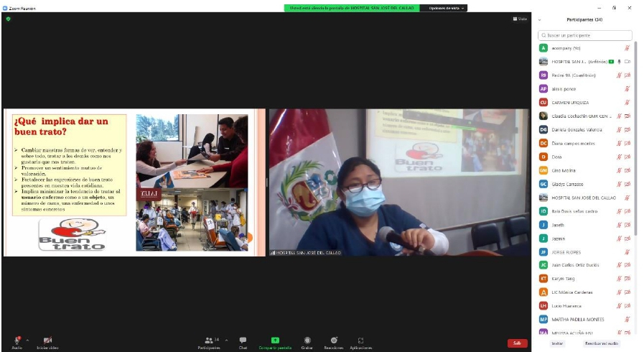
Task: Open the audio options arrow beside Audio
Action: (27, 341)
